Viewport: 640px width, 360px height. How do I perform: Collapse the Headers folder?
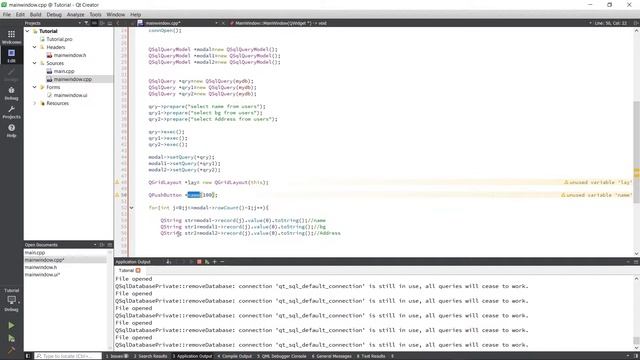35,47
